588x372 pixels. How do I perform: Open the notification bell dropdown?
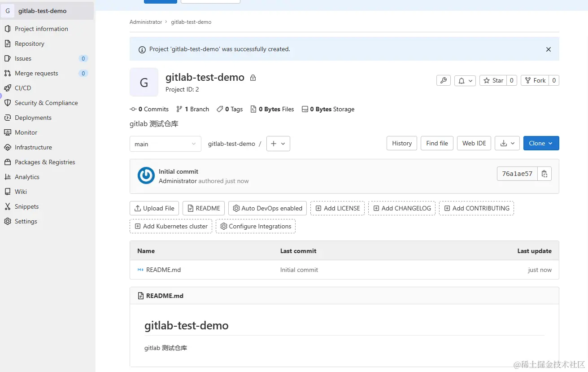pyautogui.click(x=465, y=80)
